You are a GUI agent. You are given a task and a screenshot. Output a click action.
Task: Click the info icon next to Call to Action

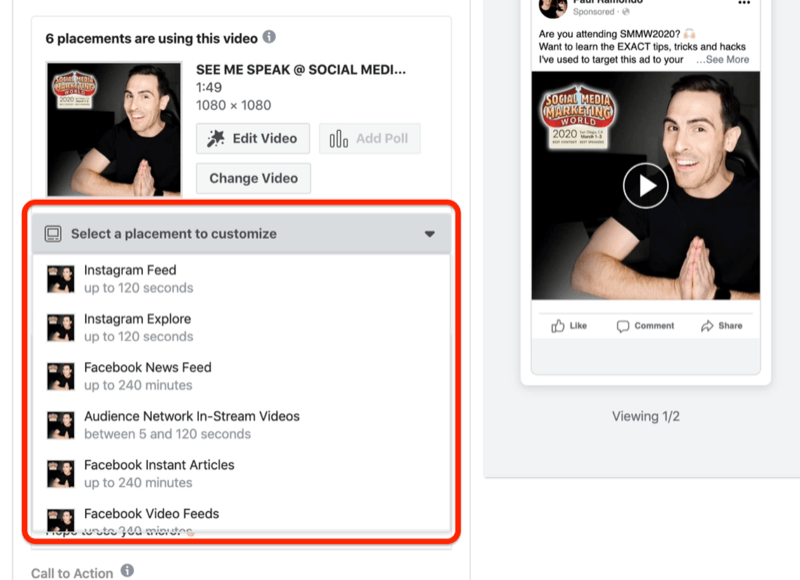click(128, 570)
